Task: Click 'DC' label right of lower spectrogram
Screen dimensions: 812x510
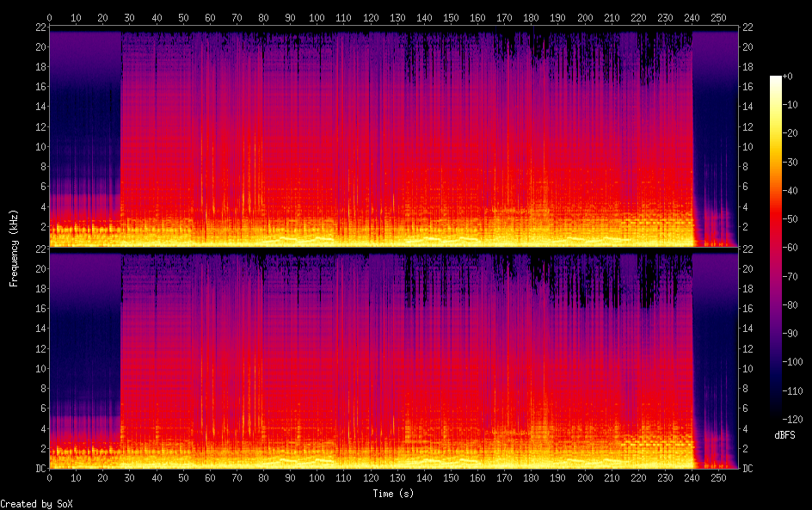Action: pos(747,469)
